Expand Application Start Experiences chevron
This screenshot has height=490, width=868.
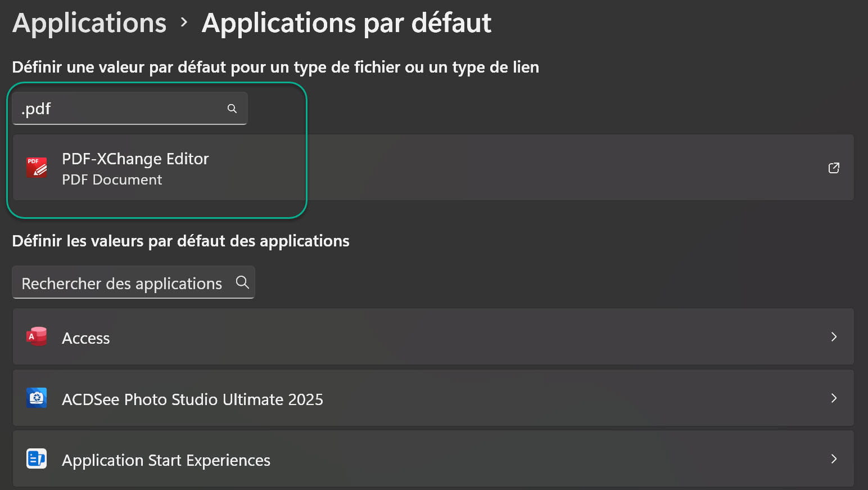[834, 459]
